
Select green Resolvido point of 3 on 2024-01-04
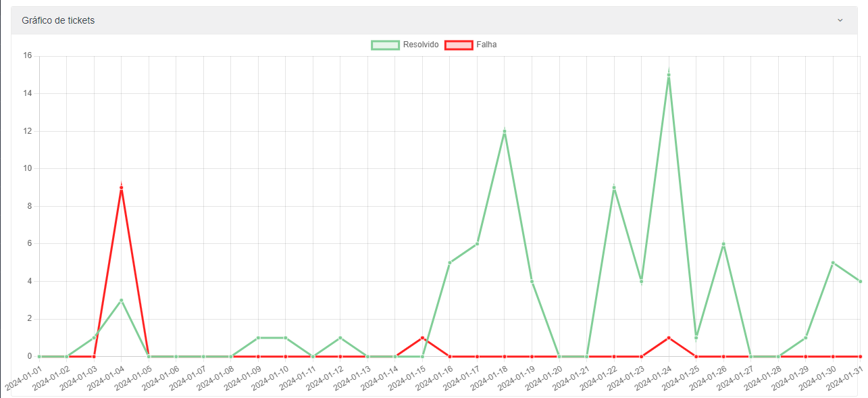pyautogui.click(x=121, y=300)
